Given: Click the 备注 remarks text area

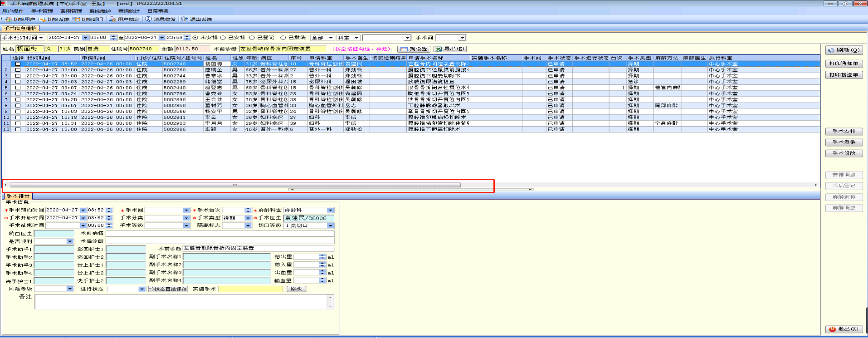Looking at the screenshot, I should click(181, 302).
